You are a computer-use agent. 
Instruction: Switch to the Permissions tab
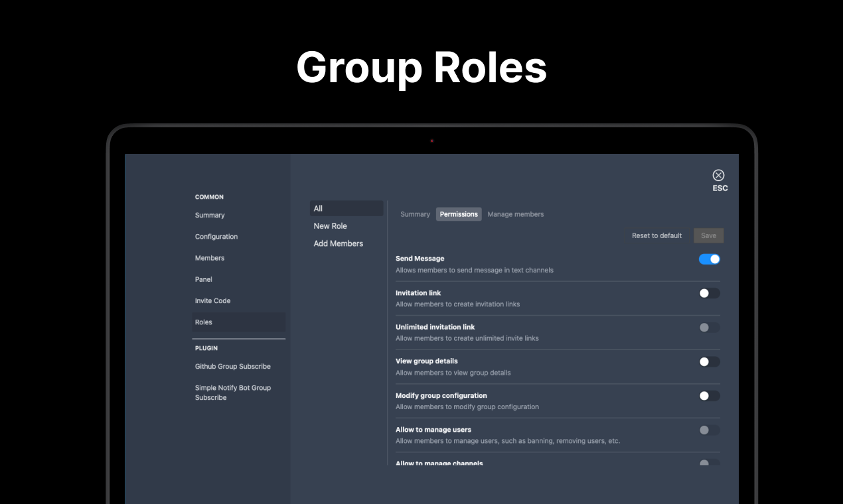click(459, 214)
